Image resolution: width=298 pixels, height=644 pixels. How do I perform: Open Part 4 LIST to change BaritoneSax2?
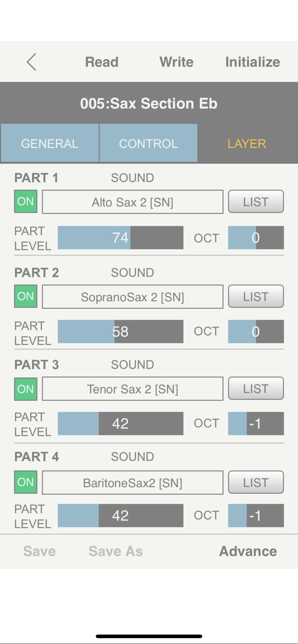(256, 482)
